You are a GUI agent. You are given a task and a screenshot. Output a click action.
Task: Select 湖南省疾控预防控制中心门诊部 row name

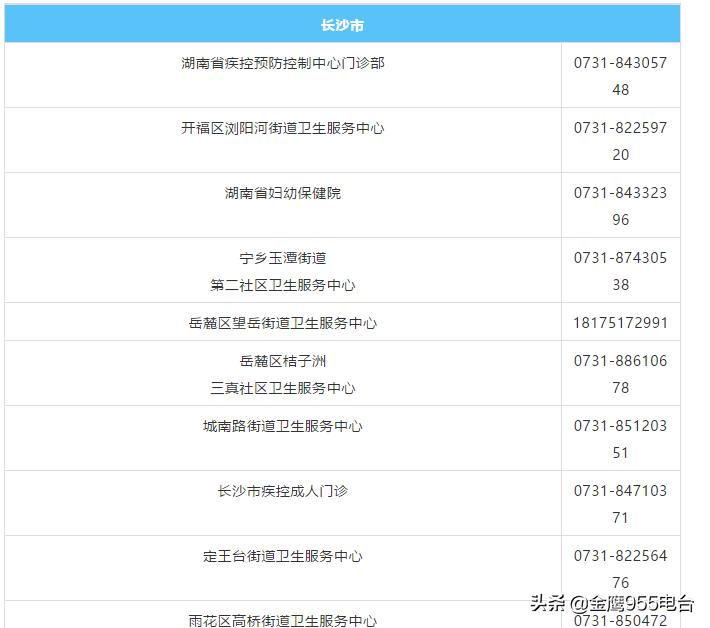pos(283,63)
